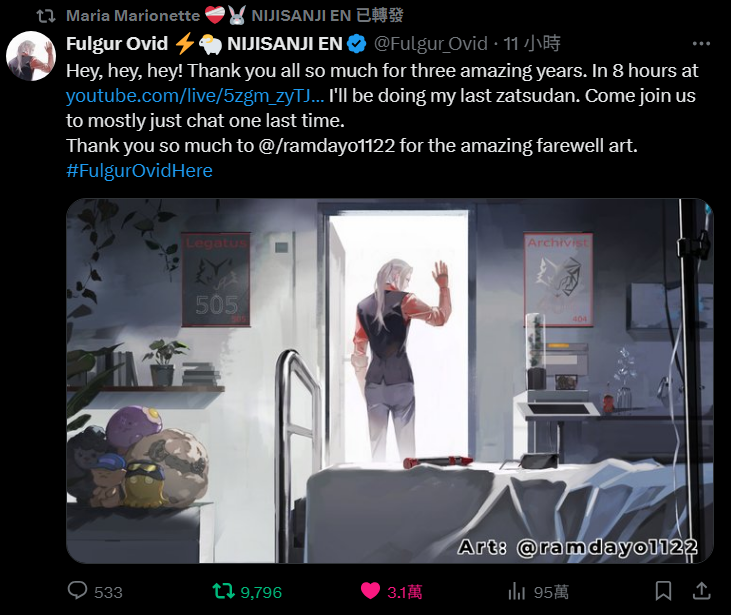
Task: Open the three-dot more options menu
Action: click(x=701, y=44)
